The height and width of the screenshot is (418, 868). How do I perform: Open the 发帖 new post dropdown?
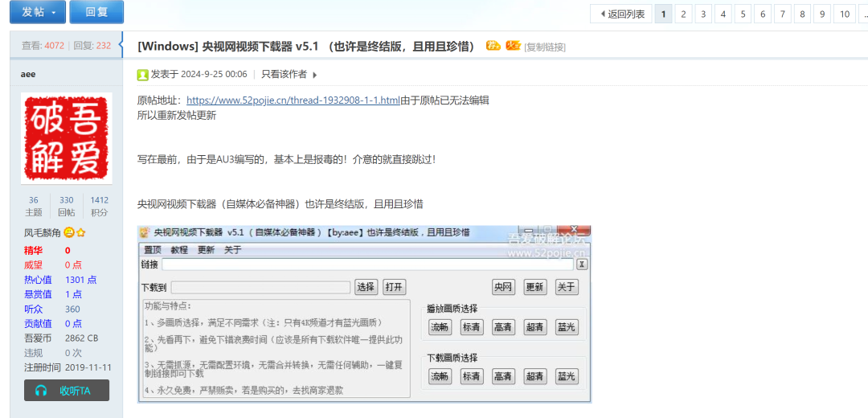[38, 12]
